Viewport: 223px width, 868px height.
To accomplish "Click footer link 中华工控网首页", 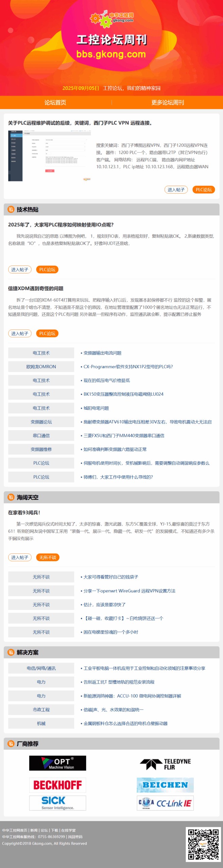I will (x=15, y=830).
